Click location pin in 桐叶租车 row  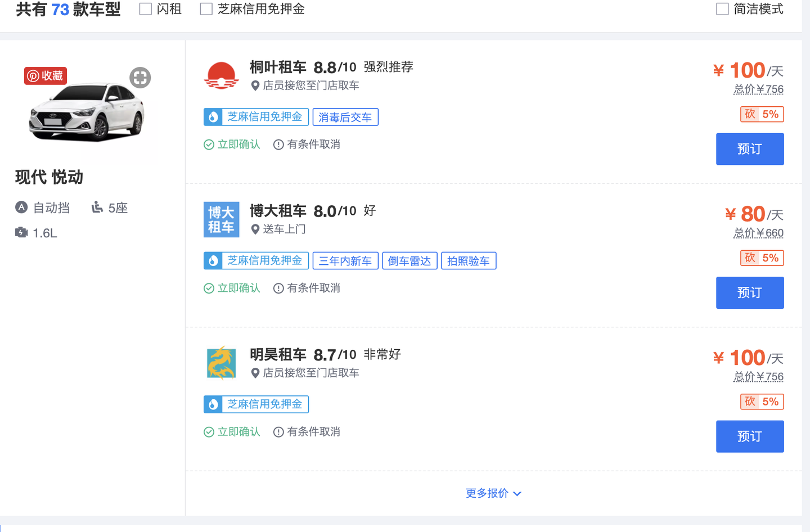click(x=255, y=85)
